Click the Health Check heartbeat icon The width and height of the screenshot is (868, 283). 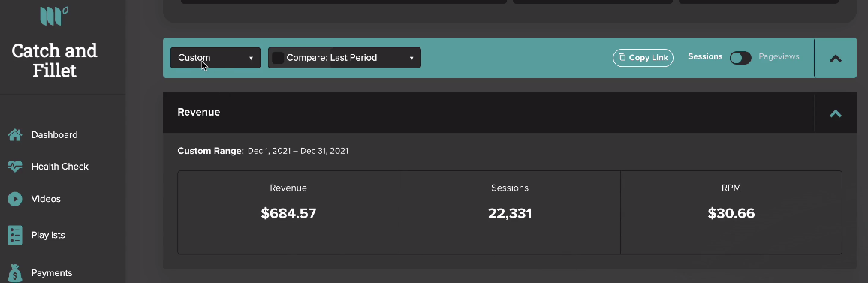(15, 167)
